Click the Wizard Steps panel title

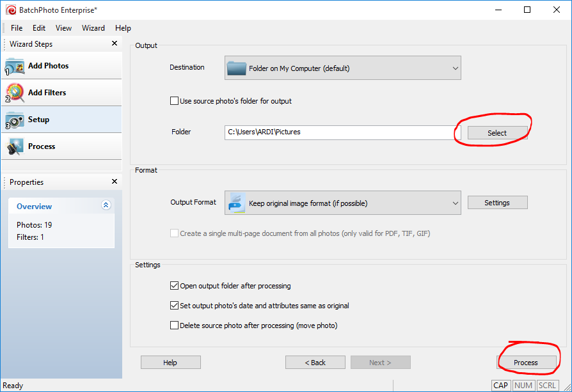click(x=31, y=44)
